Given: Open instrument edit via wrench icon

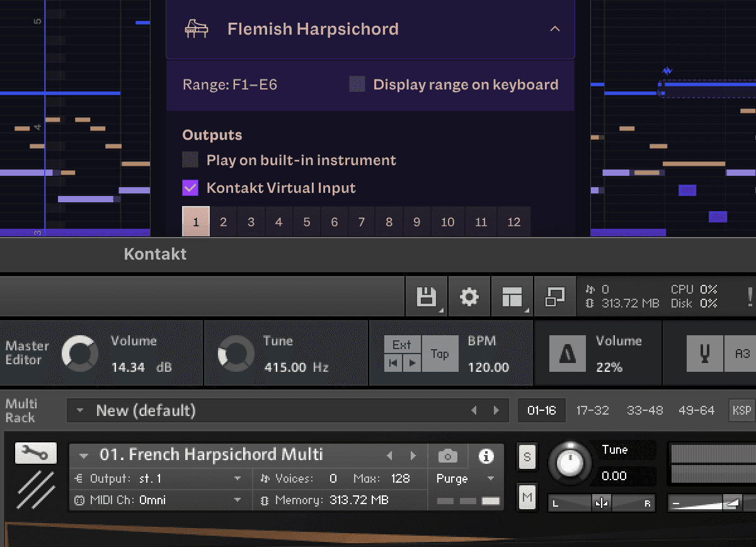Looking at the screenshot, I should (35, 453).
